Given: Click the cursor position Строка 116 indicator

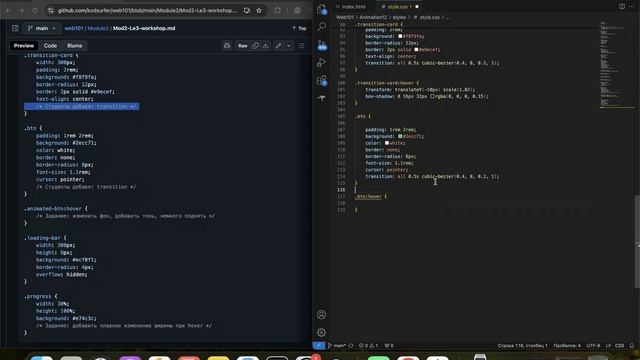Looking at the screenshot, I should (x=522, y=346).
